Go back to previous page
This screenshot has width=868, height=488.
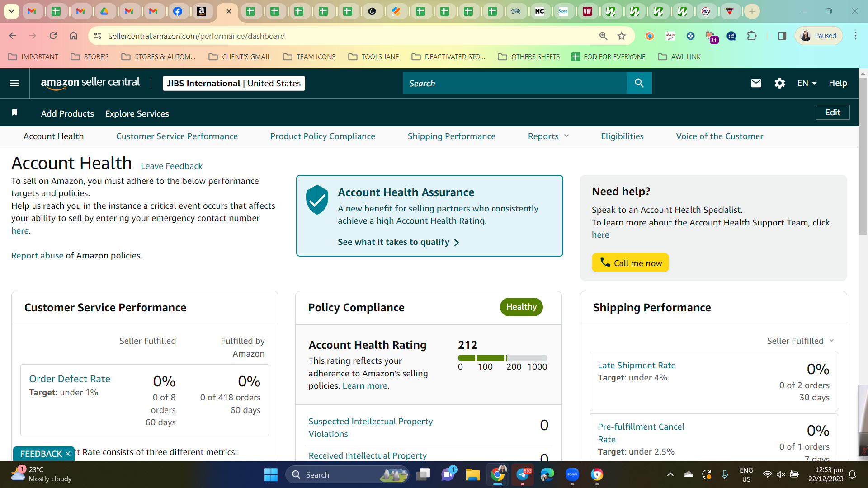(x=13, y=36)
